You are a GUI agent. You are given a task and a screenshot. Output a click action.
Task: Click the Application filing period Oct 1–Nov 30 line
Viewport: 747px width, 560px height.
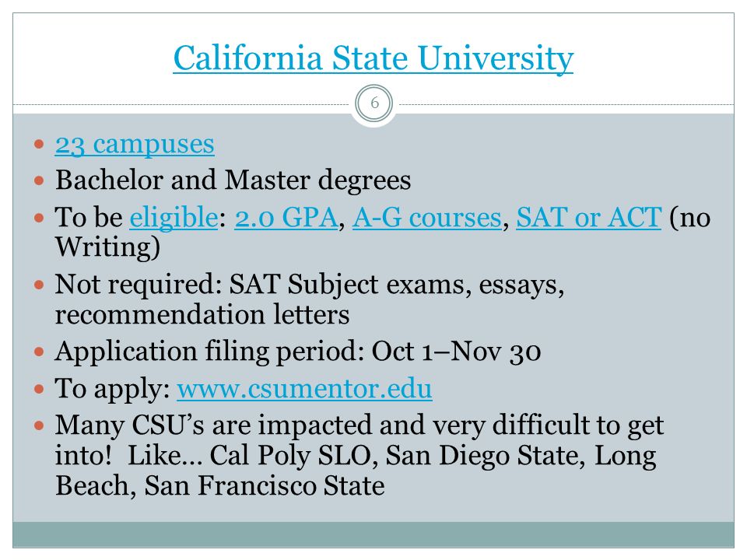298,352
